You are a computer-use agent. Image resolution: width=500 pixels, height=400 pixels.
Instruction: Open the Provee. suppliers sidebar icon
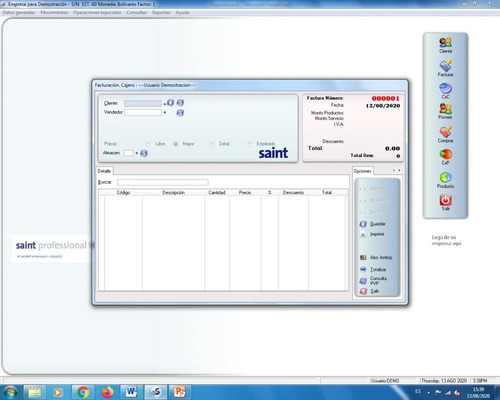point(445,111)
